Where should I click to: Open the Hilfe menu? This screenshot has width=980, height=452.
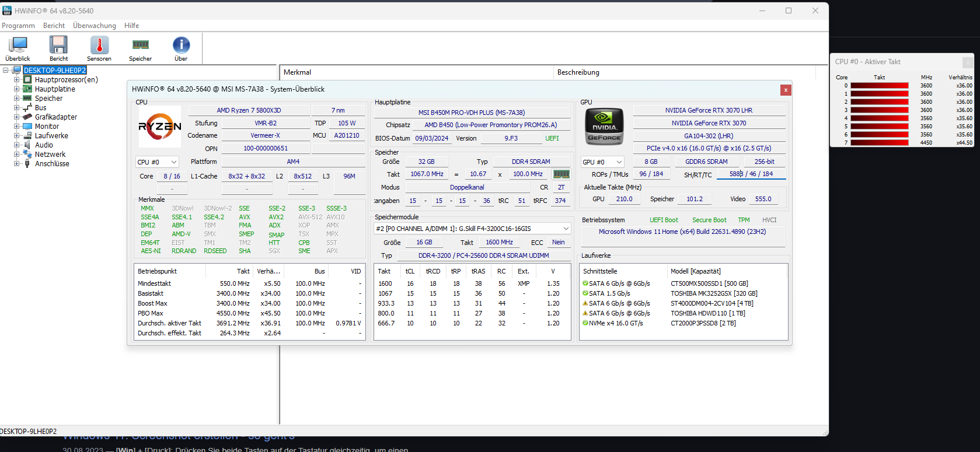coord(132,26)
